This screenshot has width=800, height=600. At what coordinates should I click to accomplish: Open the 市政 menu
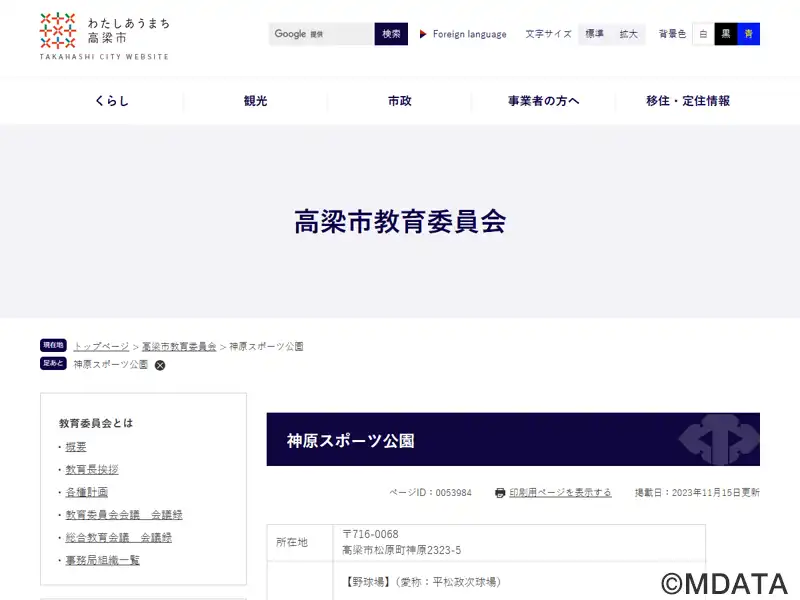(x=400, y=101)
